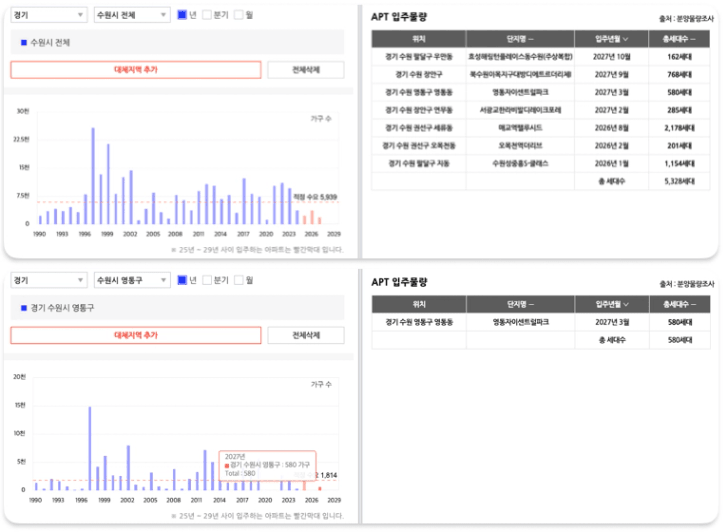728x532 pixels.
Task: Click 대체지역 추가 button under 경기 수원시 영통구
Action: pos(136,335)
